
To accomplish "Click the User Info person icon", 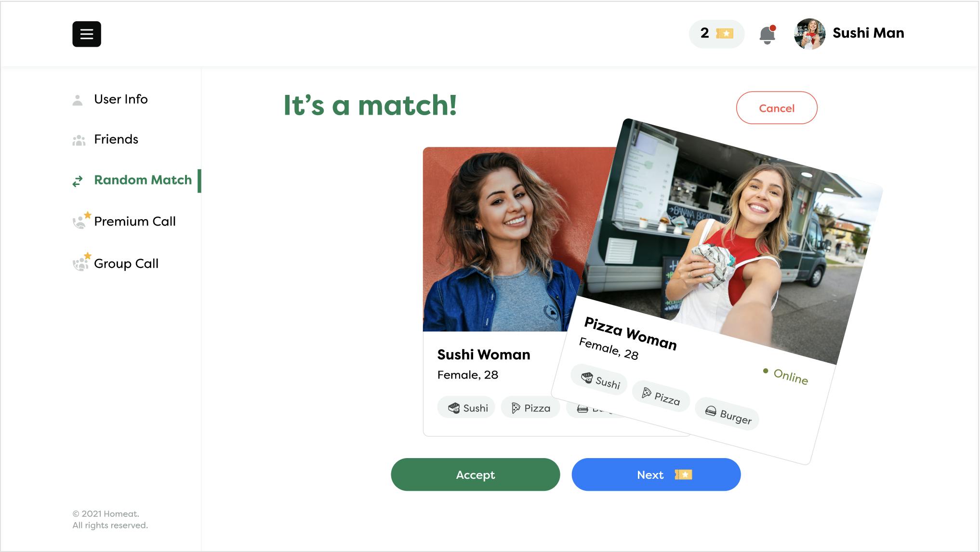I will tap(78, 100).
